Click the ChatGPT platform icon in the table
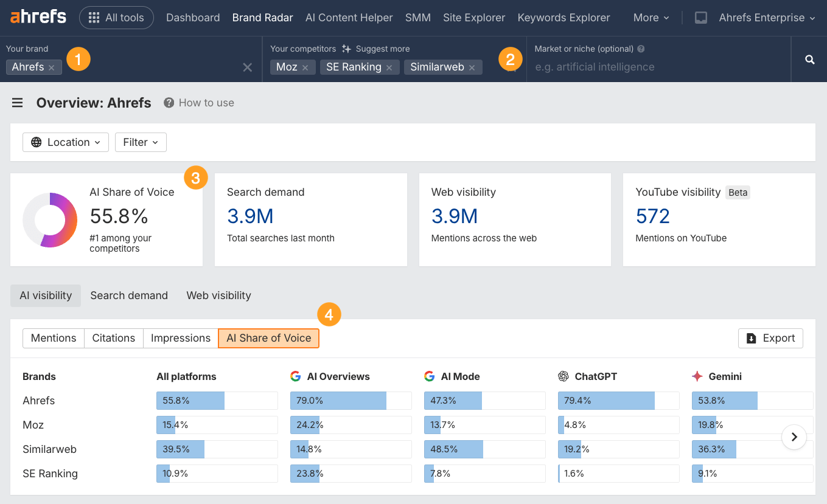This screenshot has width=827, height=504. coord(563,376)
